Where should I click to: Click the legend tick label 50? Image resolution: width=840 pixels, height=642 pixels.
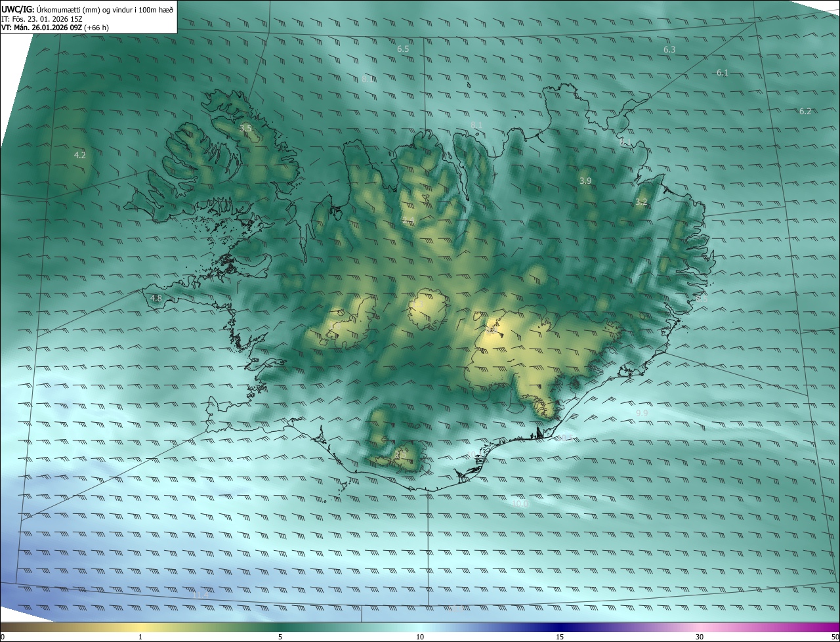835,637
